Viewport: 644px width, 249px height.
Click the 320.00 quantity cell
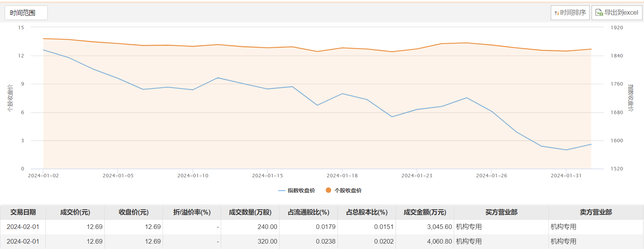click(250, 242)
